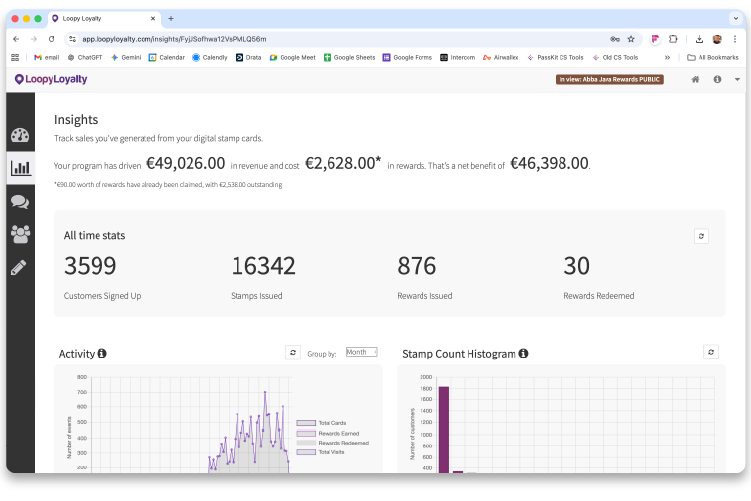The height and width of the screenshot is (501, 751).
Task: Open the messages chat bubbles sidebar icon
Action: (20, 202)
